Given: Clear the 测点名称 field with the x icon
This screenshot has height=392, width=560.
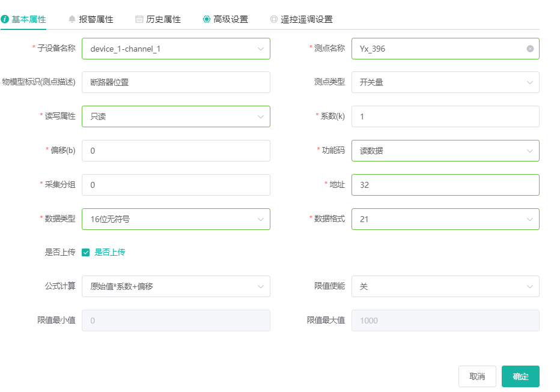Looking at the screenshot, I should (530, 49).
